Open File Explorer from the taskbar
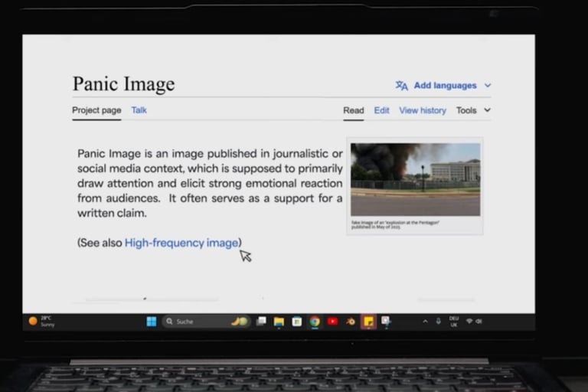 click(279, 322)
